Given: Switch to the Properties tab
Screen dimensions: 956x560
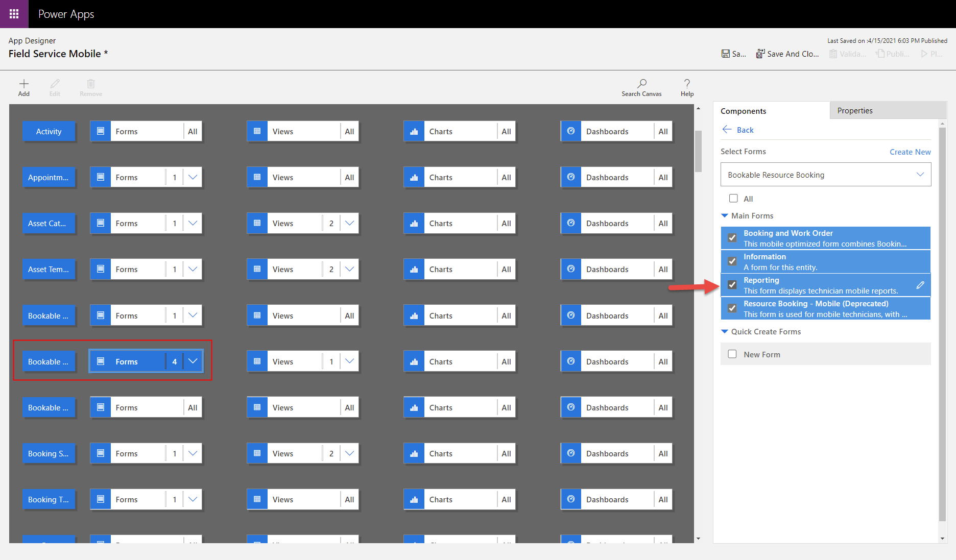Looking at the screenshot, I should (888, 110).
